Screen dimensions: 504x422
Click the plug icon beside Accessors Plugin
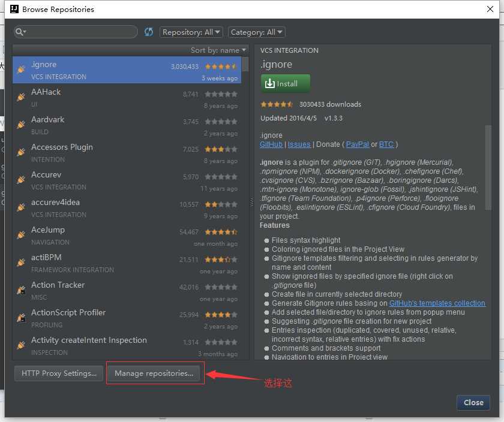(x=21, y=152)
